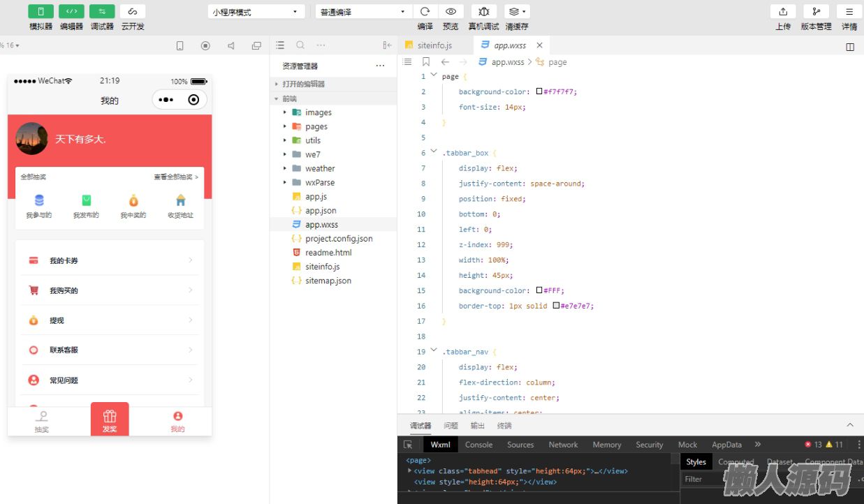Click the #f7f7f7 background color swatch

click(x=539, y=91)
